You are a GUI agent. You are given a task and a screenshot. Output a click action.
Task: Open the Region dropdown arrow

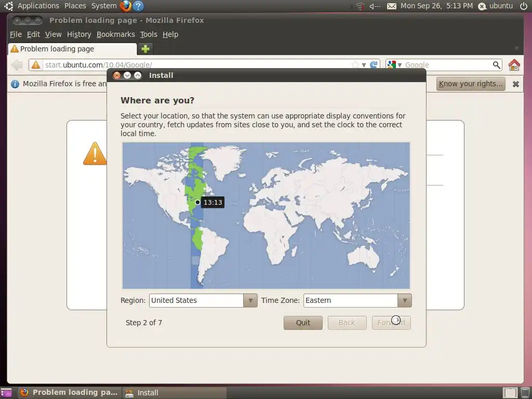(250, 300)
